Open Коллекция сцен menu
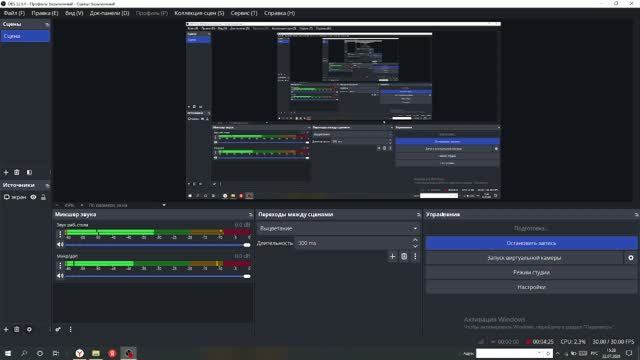 coord(199,13)
